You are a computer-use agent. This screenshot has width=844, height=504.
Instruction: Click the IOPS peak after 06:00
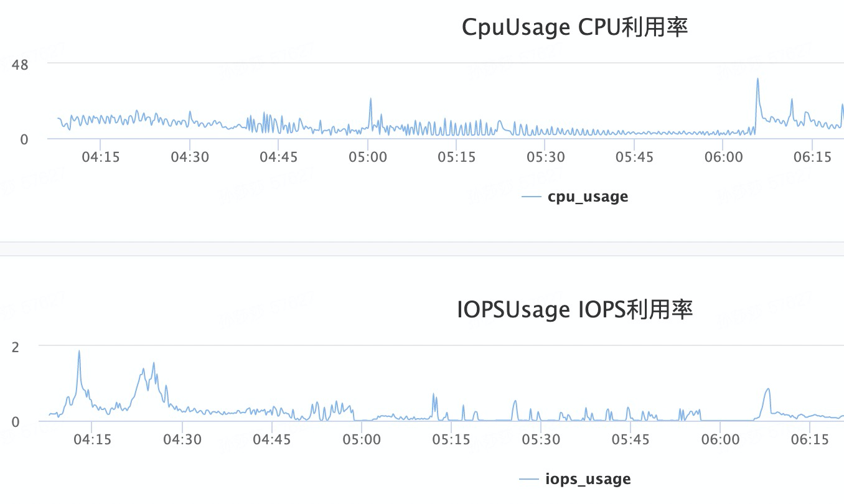768,390
